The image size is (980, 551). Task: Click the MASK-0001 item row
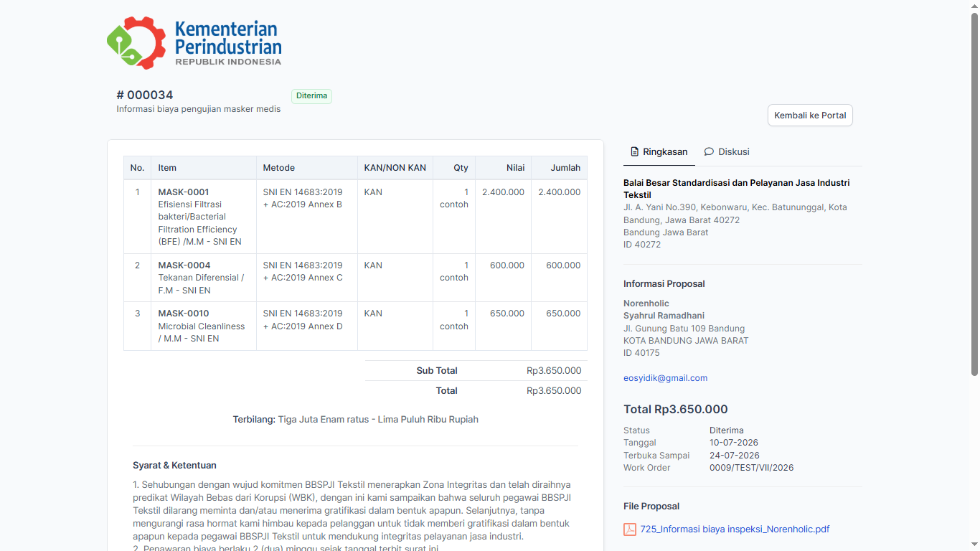pos(355,217)
